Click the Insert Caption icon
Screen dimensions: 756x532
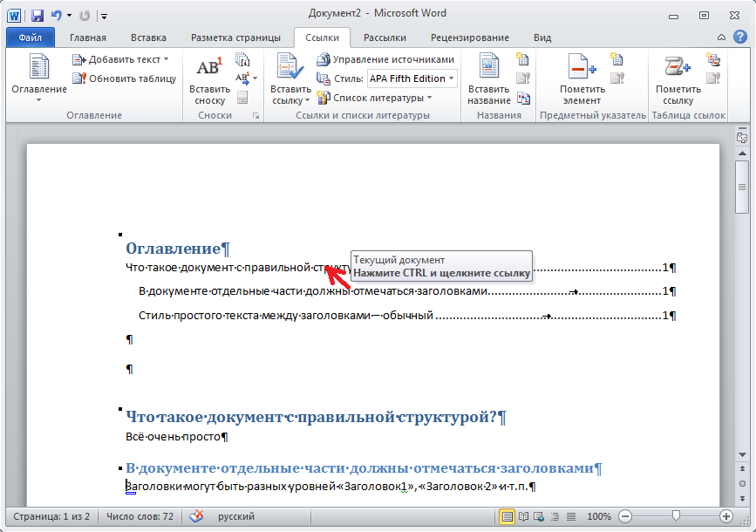point(488,78)
